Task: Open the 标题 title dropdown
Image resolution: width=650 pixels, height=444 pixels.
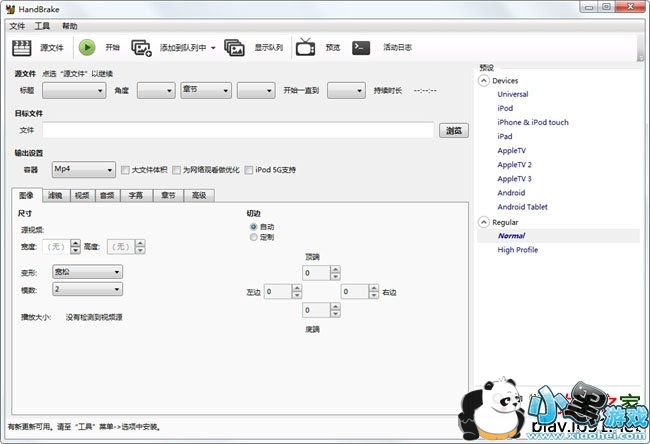Action: tap(74, 90)
